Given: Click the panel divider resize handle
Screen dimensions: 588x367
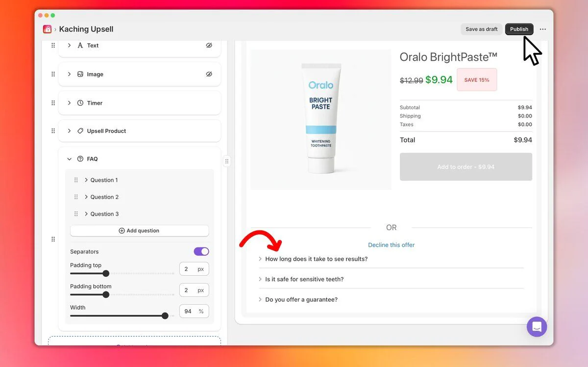Looking at the screenshot, I should click(227, 161).
